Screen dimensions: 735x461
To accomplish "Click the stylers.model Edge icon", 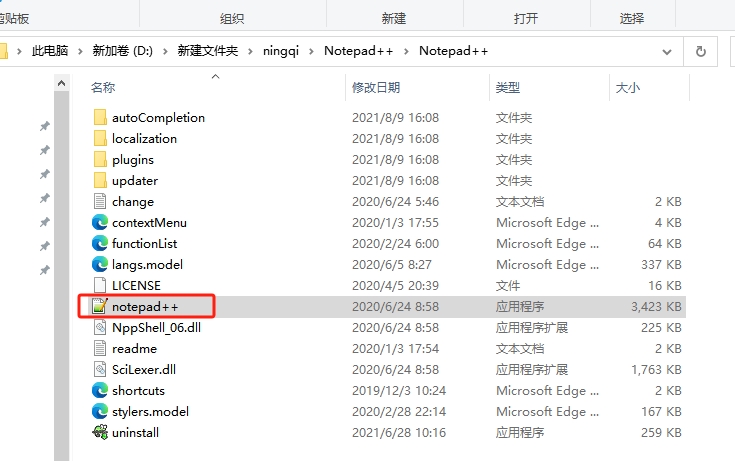I will pos(100,411).
